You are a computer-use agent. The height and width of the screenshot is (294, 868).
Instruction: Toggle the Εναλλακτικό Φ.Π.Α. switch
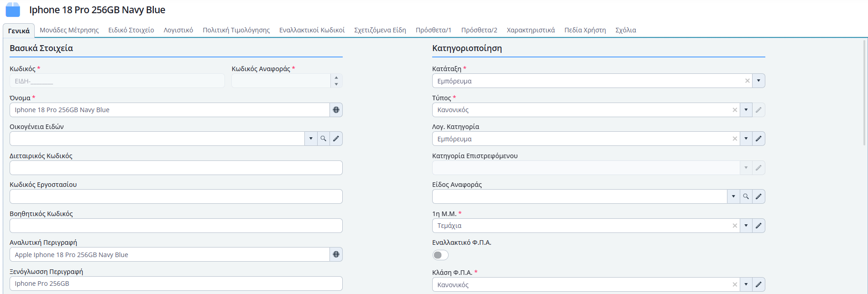(x=440, y=255)
